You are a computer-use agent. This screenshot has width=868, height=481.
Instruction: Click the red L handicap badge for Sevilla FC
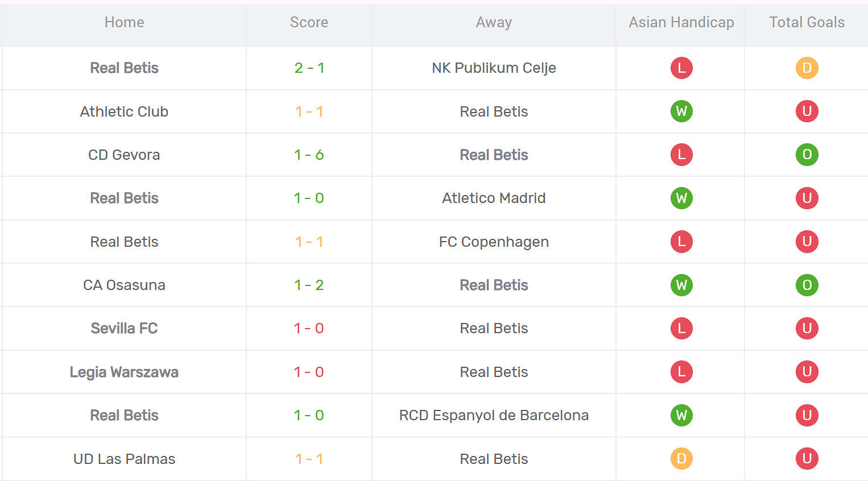[x=681, y=329]
